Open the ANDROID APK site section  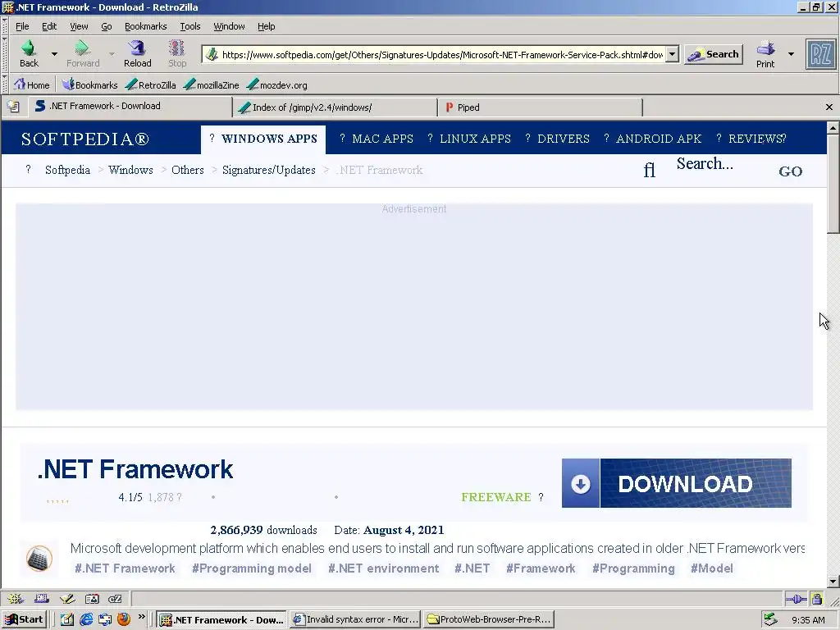pos(652,139)
